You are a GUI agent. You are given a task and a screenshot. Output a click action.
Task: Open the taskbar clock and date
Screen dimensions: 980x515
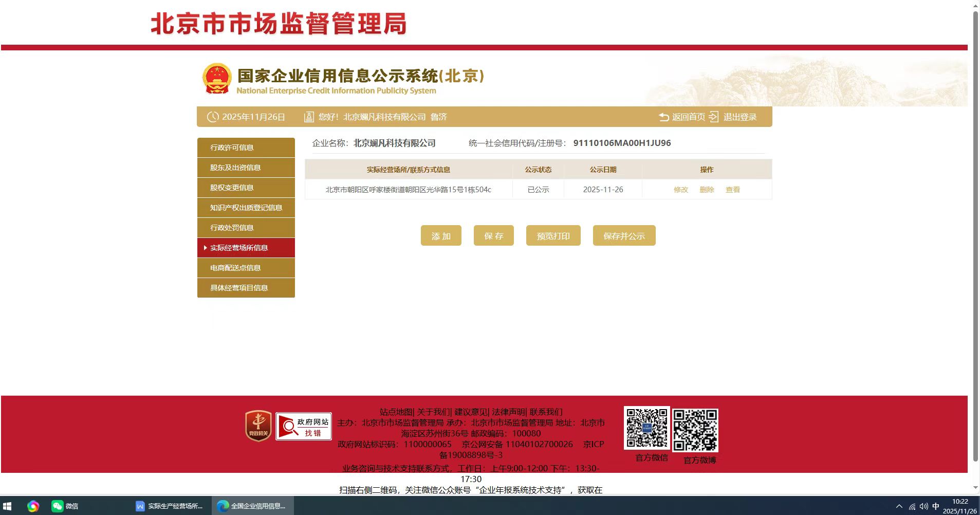coord(960,506)
